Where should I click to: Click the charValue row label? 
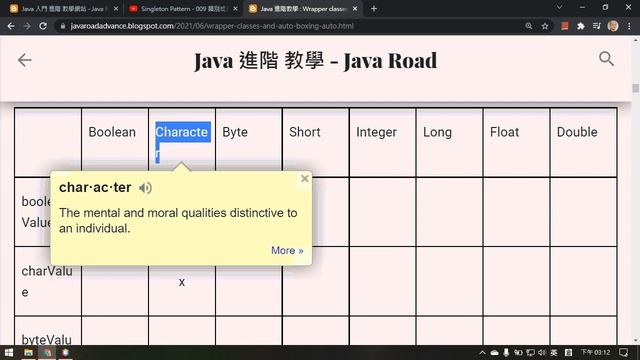coord(47,281)
